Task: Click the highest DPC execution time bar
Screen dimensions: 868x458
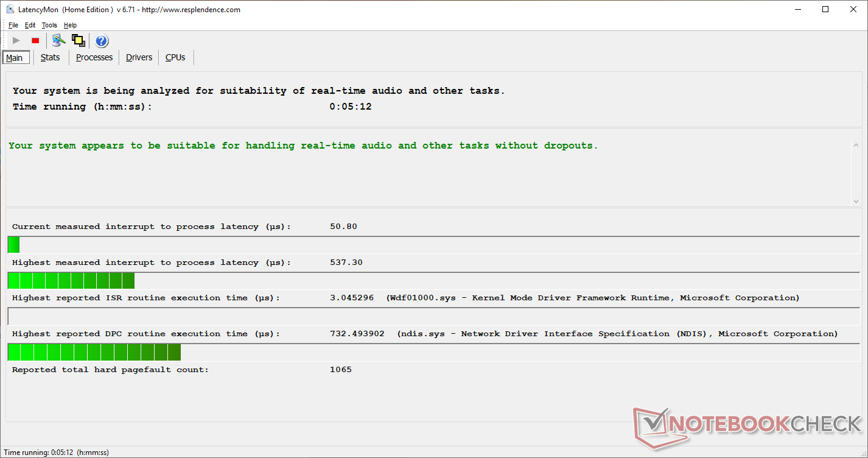Action: tap(433, 352)
